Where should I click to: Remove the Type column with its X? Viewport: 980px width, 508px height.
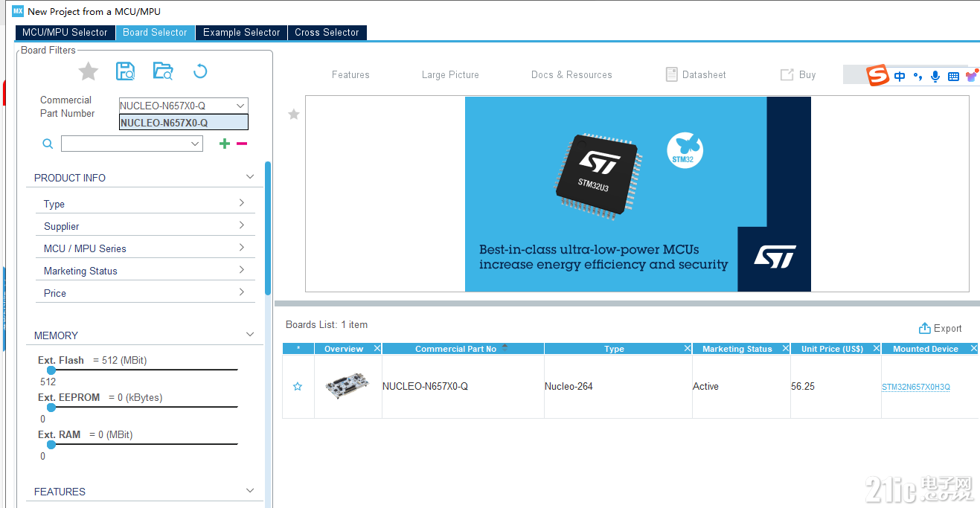687,348
